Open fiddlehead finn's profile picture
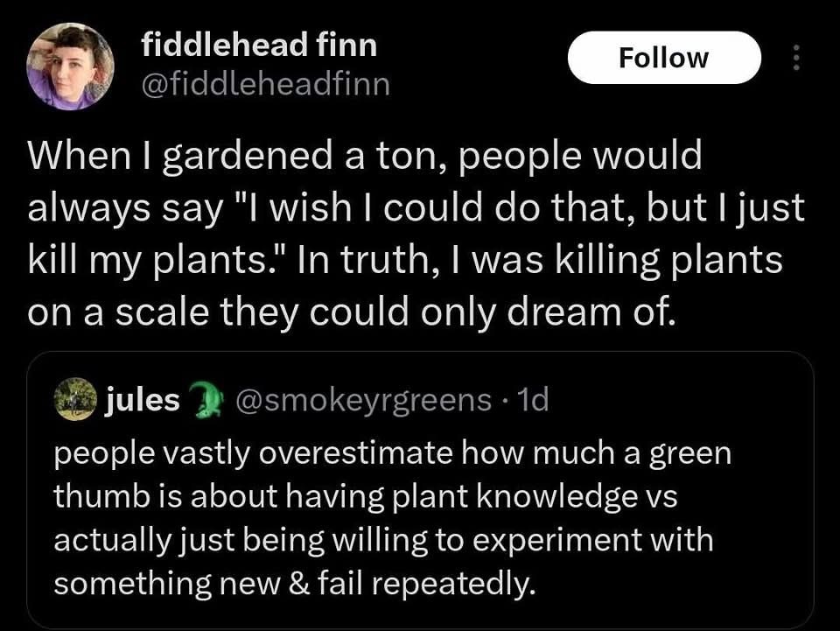Viewport: 840px width, 631px height. 69,67
